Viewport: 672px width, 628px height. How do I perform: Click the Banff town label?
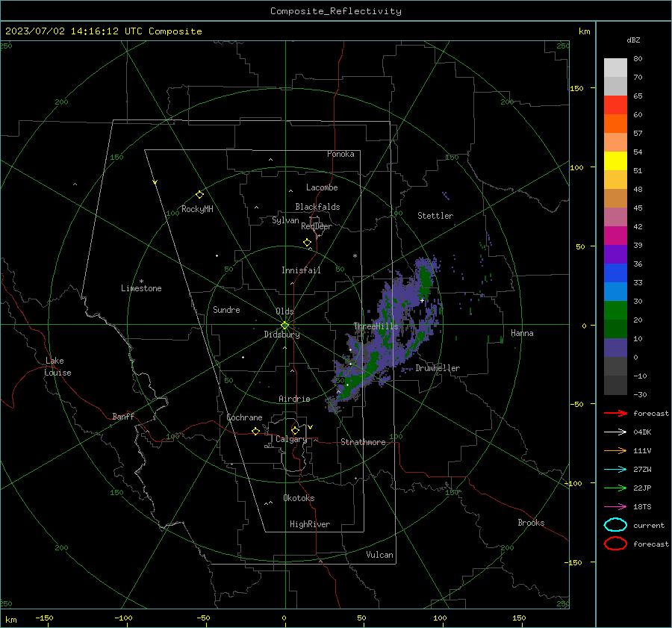point(123,416)
